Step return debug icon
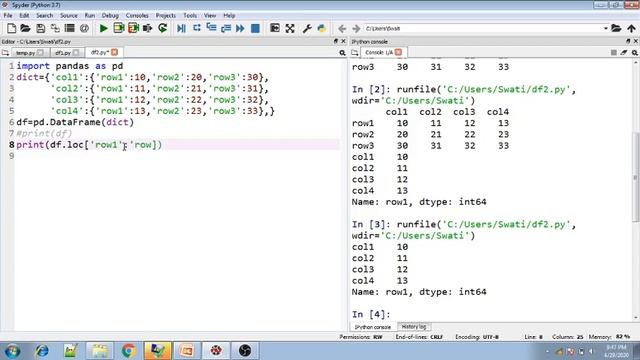640x360 pixels. (226, 28)
